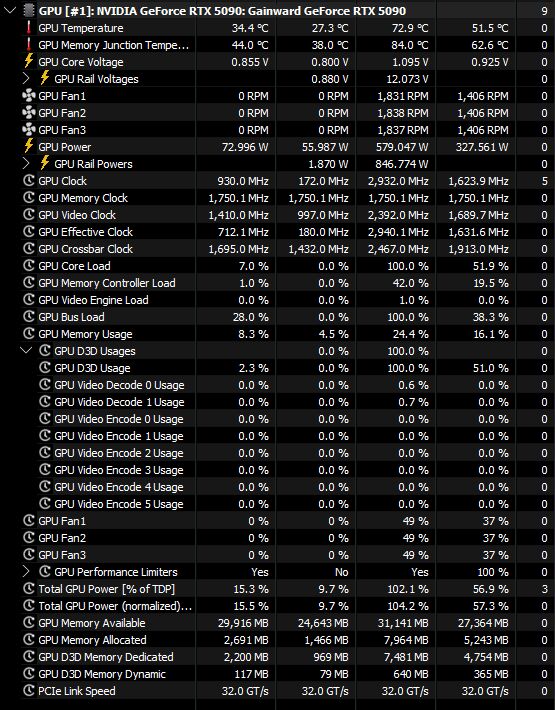This screenshot has height=710, width=555.
Task: Expand the GPU Rail Voltages group
Action: click(x=26, y=79)
